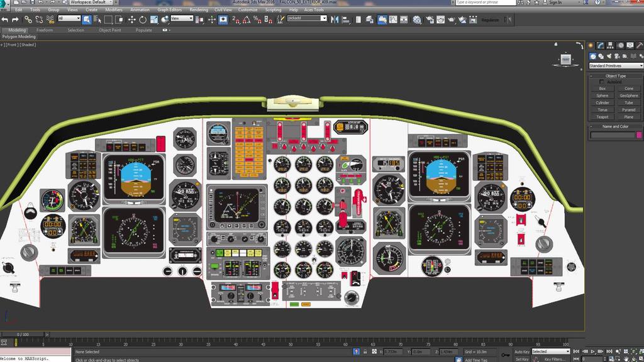Open the Modifiers menu
Image resolution: width=644 pixels, height=362 pixels.
pos(114,10)
